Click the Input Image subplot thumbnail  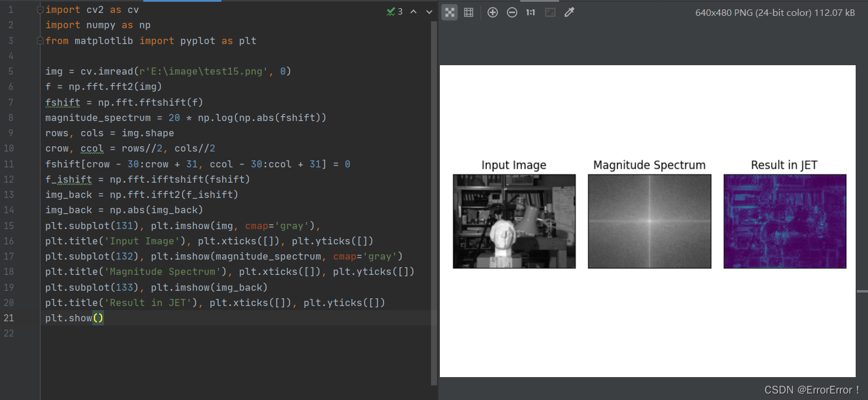click(514, 221)
